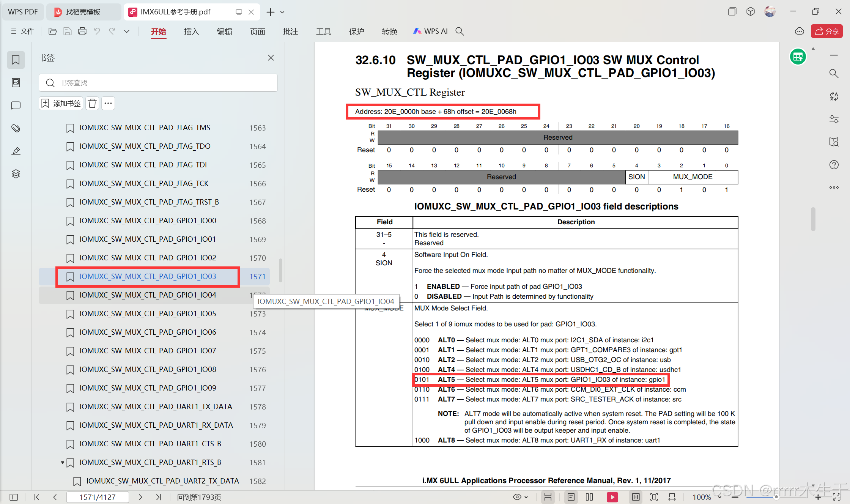Switch to two-page view mode
The image size is (850, 504).
point(589,497)
